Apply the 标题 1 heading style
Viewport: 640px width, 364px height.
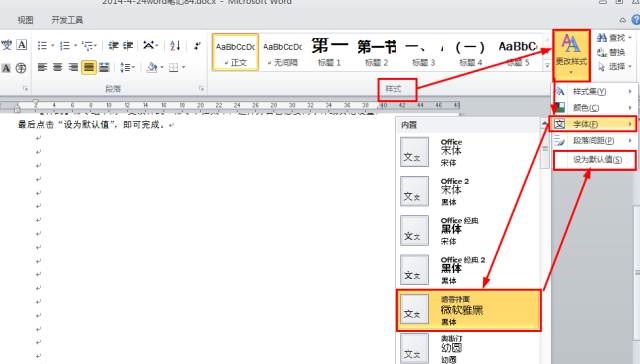(x=329, y=53)
